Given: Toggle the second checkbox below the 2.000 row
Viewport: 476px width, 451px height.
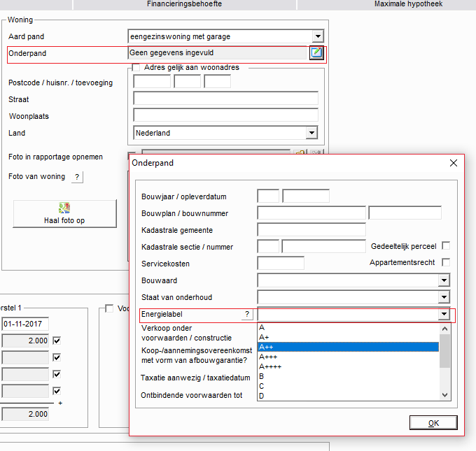Looking at the screenshot, I should [57, 357].
